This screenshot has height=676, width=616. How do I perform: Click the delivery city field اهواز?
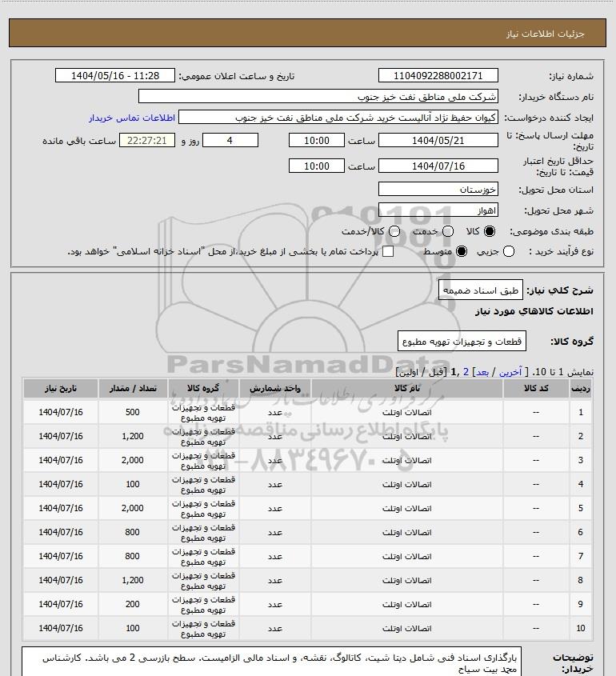(438, 210)
